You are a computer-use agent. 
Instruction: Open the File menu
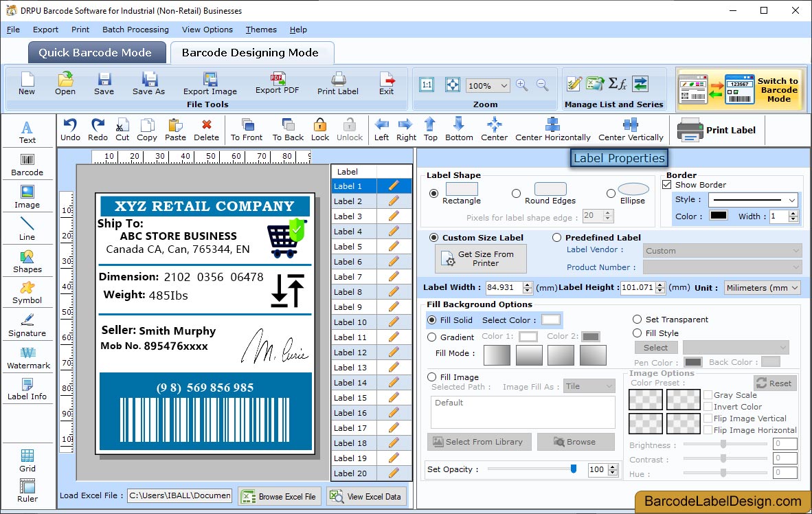(x=14, y=30)
